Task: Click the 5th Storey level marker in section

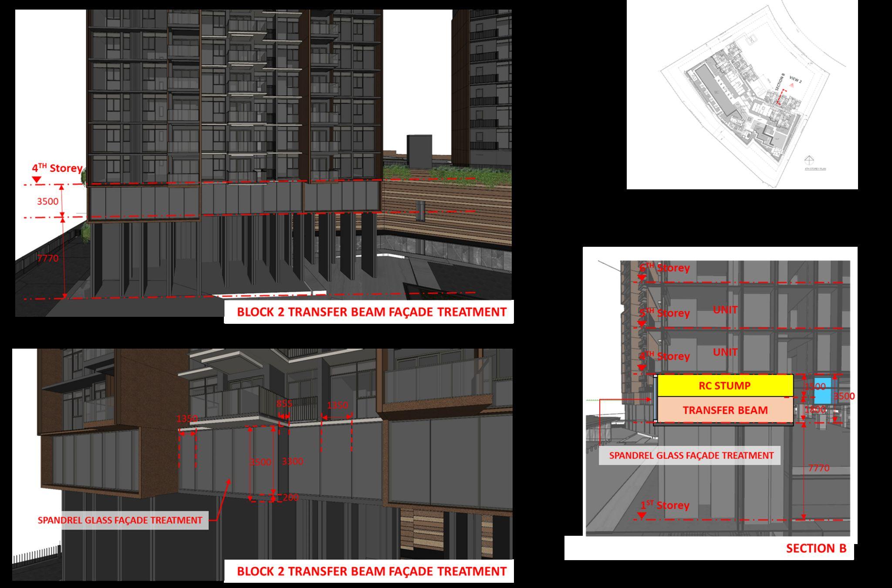Action: [x=641, y=324]
